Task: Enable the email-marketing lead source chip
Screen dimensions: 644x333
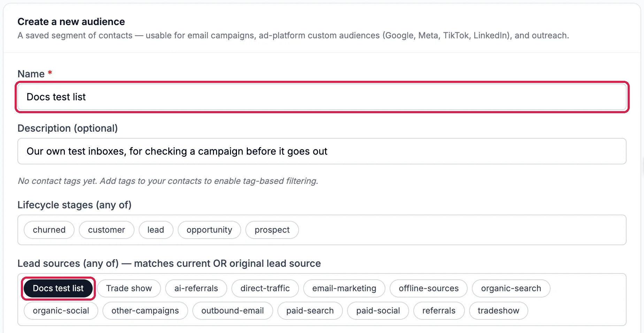Action: 344,288
